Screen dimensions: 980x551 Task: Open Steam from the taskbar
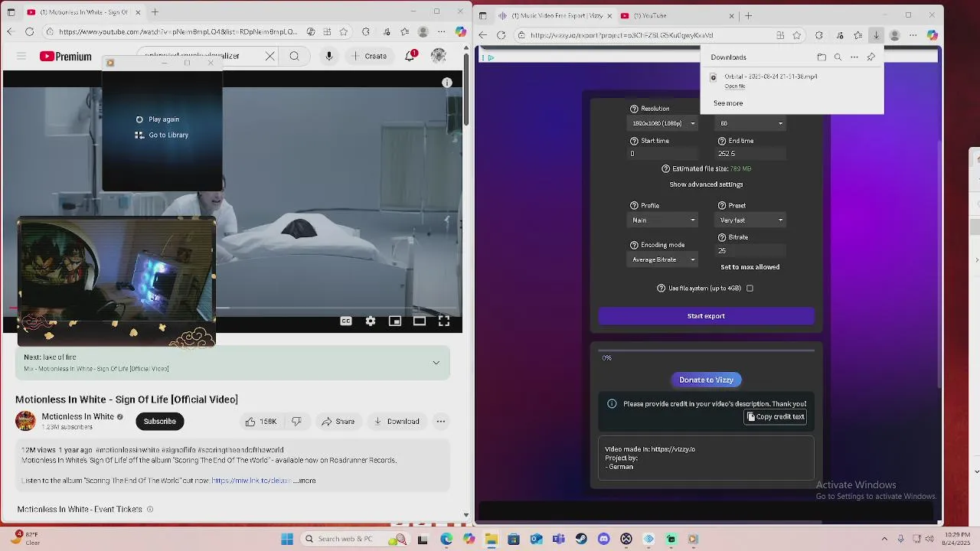coord(581,539)
